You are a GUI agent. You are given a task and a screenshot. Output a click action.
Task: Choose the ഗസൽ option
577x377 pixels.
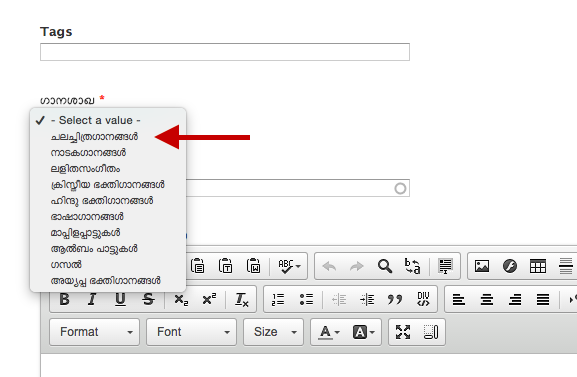click(x=108, y=265)
